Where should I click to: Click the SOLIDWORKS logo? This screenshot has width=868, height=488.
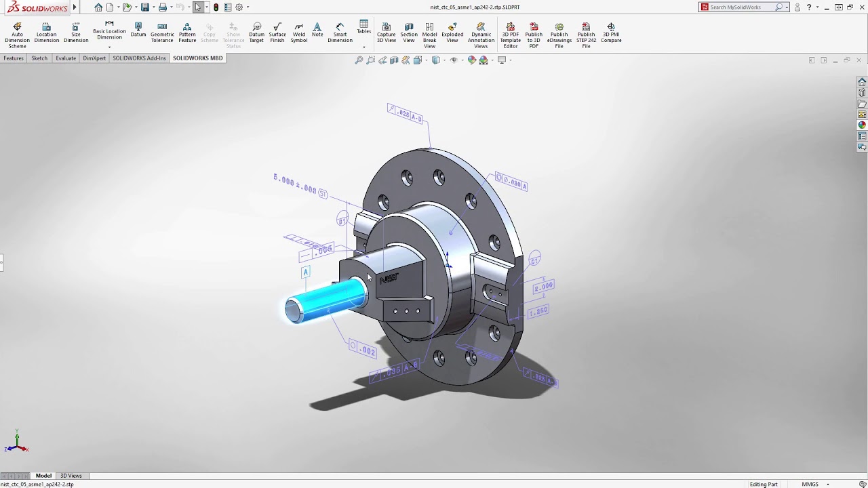click(37, 7)
